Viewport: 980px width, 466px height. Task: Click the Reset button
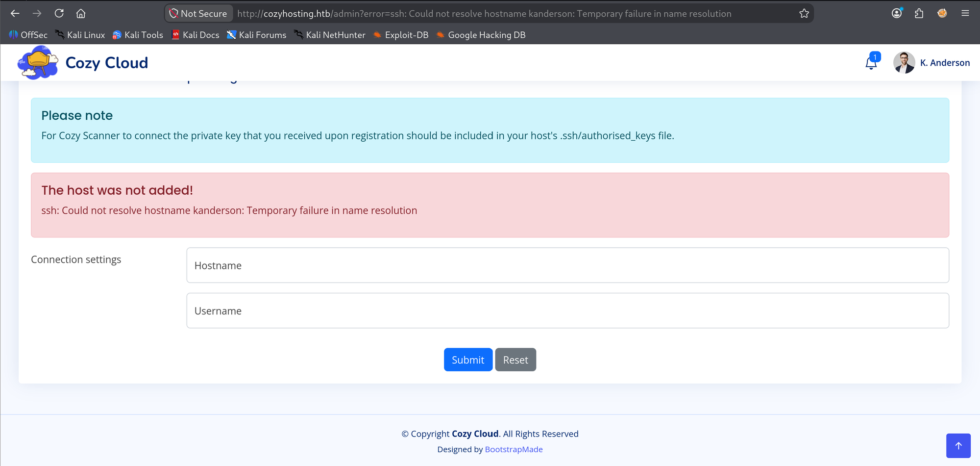515,360
